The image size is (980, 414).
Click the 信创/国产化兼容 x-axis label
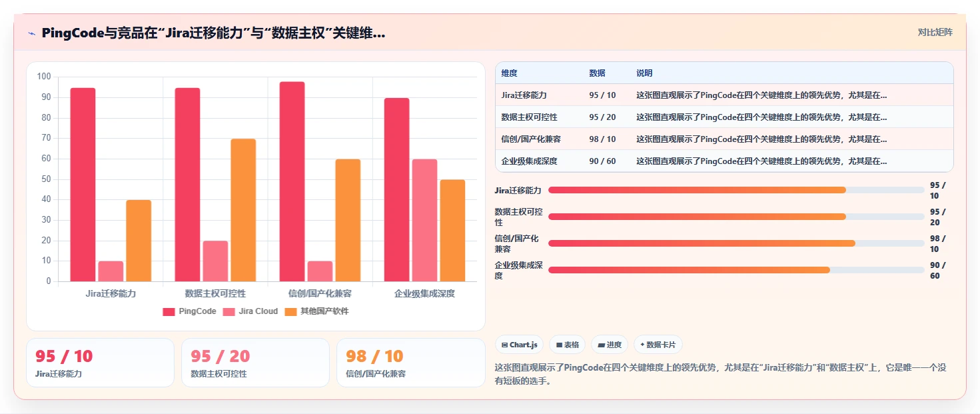[320, 293]
